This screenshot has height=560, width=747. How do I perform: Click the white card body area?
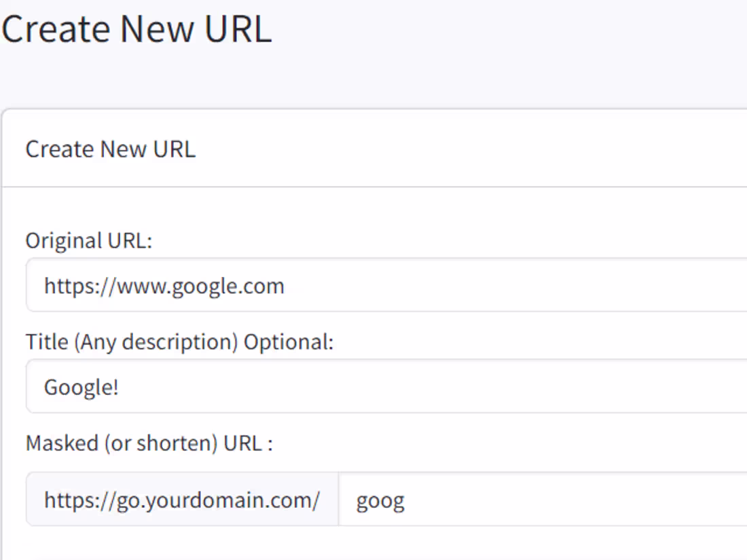point(543,210)
